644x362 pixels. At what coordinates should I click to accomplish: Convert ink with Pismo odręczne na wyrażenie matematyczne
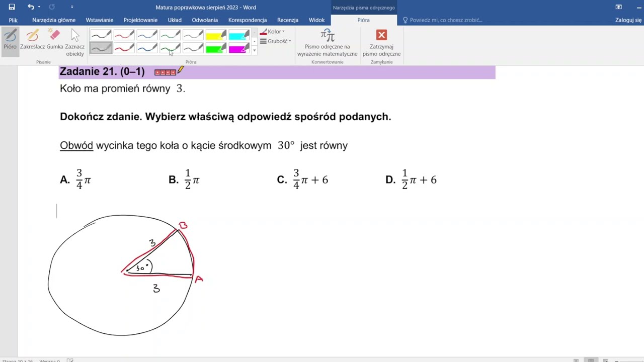[x=327, y=43]
